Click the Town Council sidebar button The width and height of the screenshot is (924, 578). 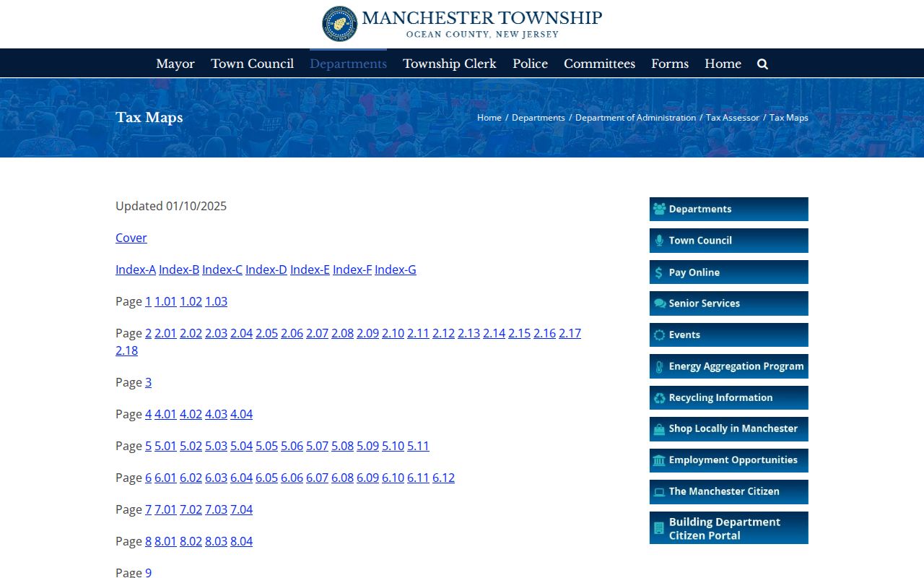729,241
